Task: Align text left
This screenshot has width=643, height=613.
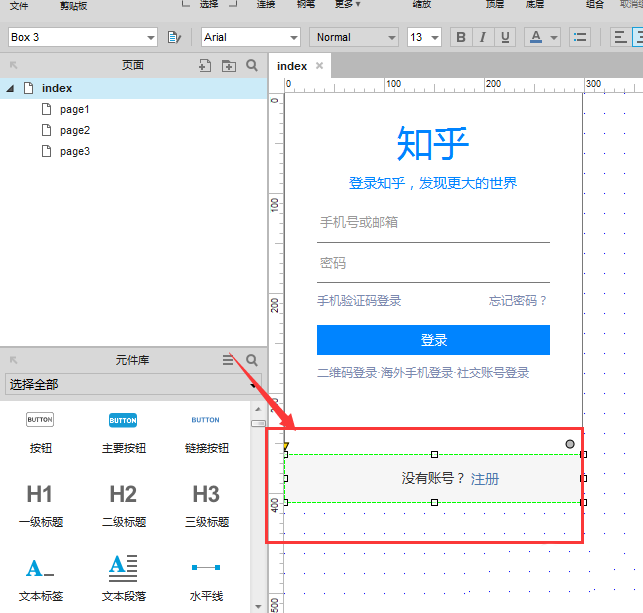Action: coord(620,37)
